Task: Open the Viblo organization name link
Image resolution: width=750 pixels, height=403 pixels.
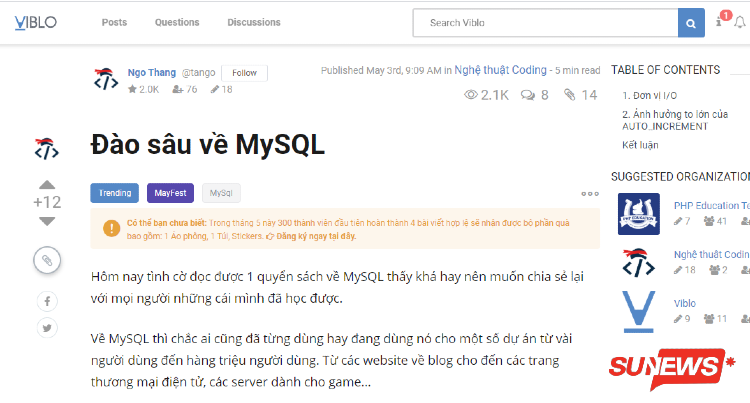Action: click(684, 304)
